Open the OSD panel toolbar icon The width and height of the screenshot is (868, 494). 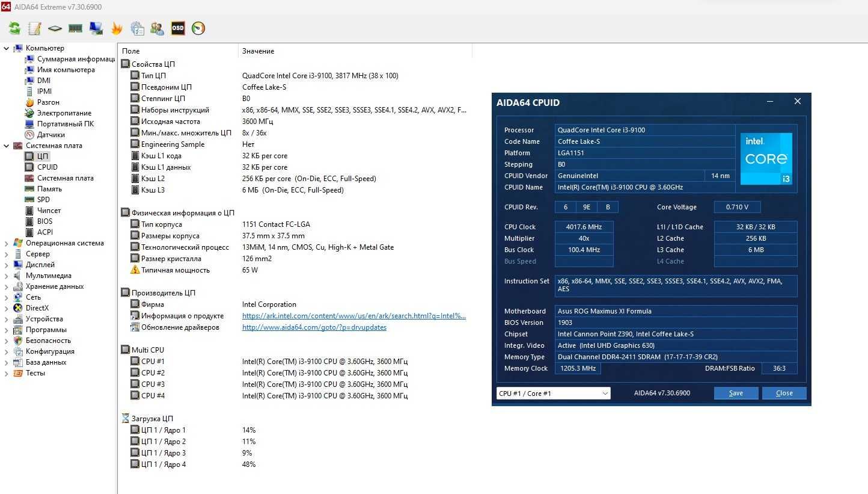pos(178,28)
